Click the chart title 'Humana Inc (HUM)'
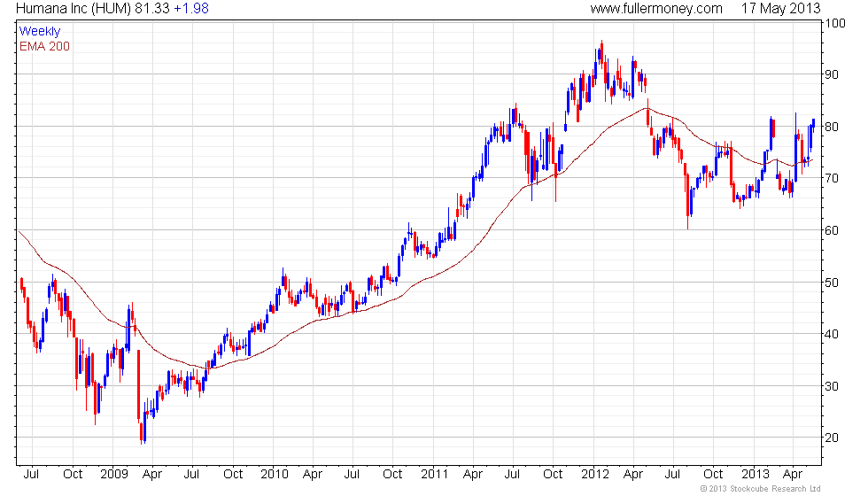868x496 pixels. 74,8
